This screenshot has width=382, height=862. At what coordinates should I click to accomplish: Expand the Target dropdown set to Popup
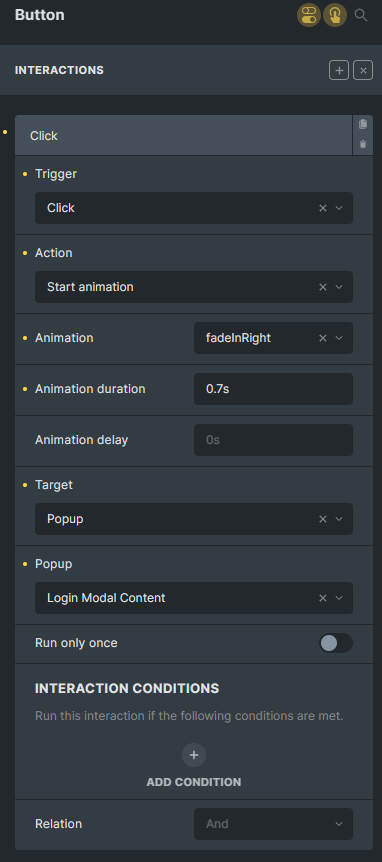(339, 519)
